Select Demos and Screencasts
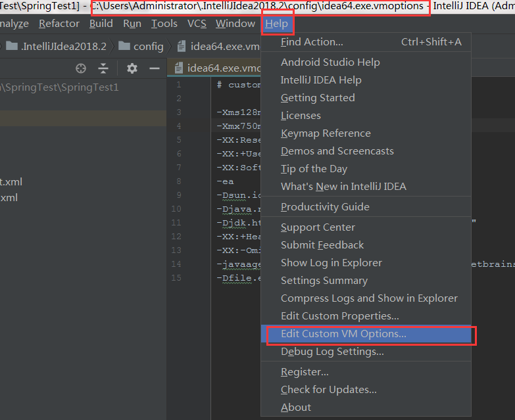The height and width of the screenshot is (420, 515). coord(366,151)
